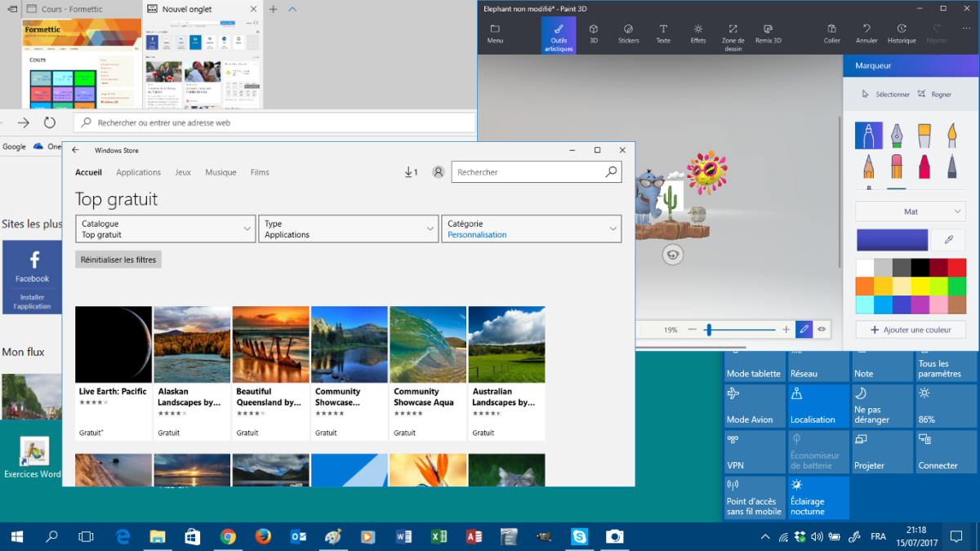Open the Stickers tool in Paint 3D
The height and width of the screenshot is (551, 980).
coord(628,33)
